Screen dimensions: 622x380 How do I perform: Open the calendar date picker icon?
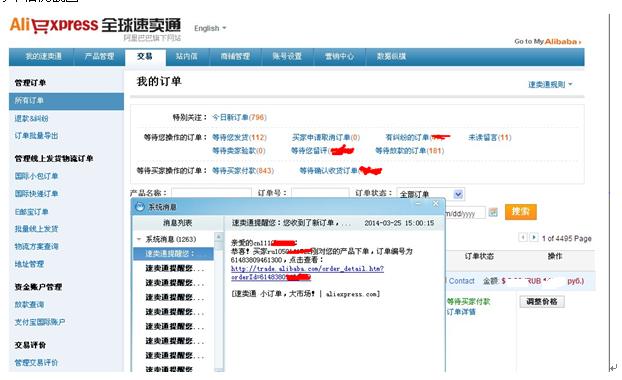pos(493,212)
